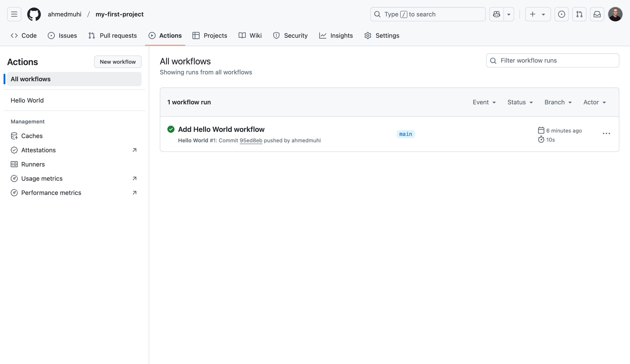Go to ahmedmuhi owner link
The image size is (630, 364).
65,14
